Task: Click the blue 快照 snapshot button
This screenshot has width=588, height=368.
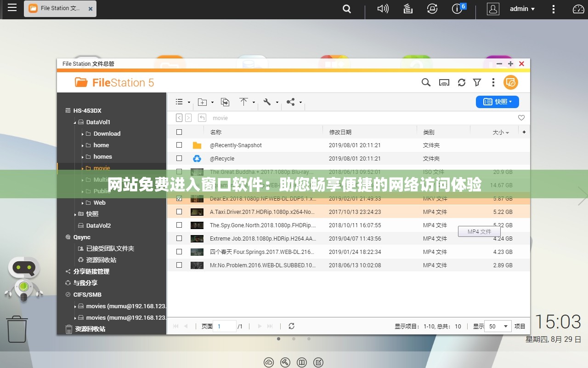Action: (498, 102)
